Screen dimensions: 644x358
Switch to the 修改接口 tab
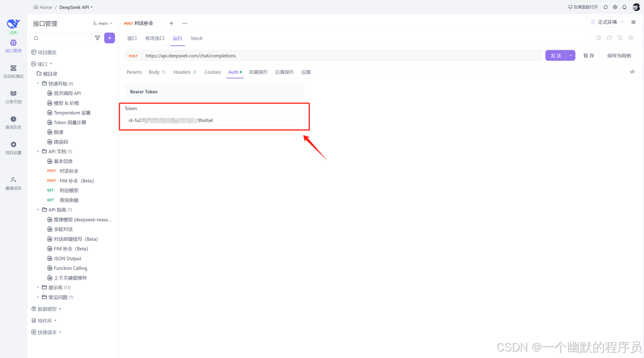155,38
